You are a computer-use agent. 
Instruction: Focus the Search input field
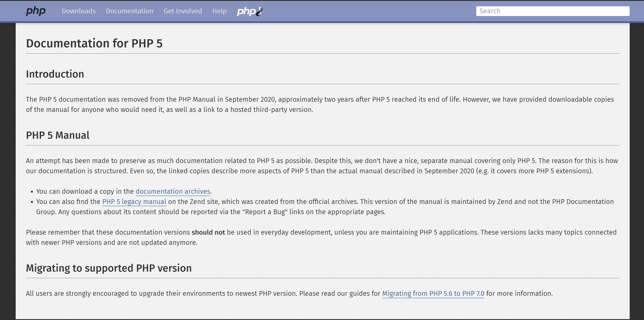coord(553,11)
